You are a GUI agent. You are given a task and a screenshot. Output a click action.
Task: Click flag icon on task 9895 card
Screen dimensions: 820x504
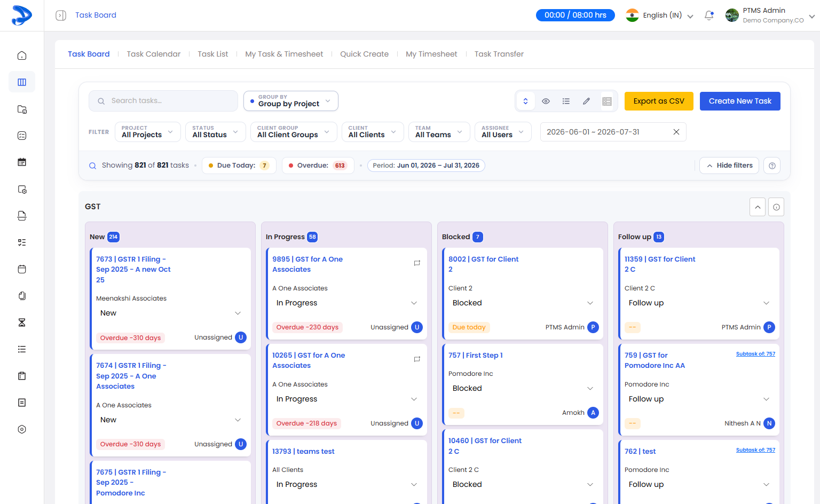[x=417, y=263]
